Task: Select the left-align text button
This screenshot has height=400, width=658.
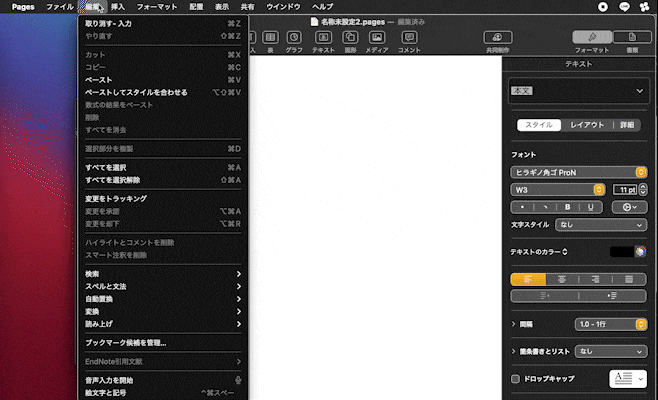Action: point(526,279)
